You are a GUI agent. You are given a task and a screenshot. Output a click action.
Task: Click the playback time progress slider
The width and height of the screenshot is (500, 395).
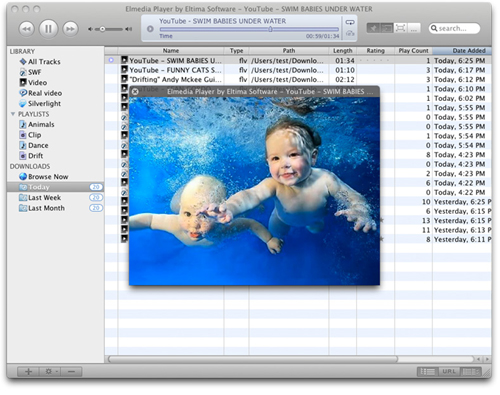(x=249, y=29)
